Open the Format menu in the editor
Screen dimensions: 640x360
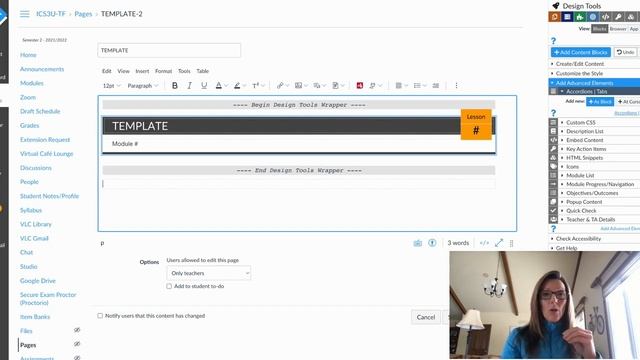click(163, 71)
